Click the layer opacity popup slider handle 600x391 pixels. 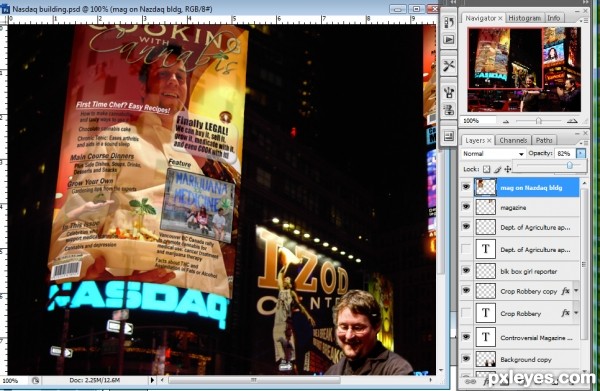click(x=569, y=165)
